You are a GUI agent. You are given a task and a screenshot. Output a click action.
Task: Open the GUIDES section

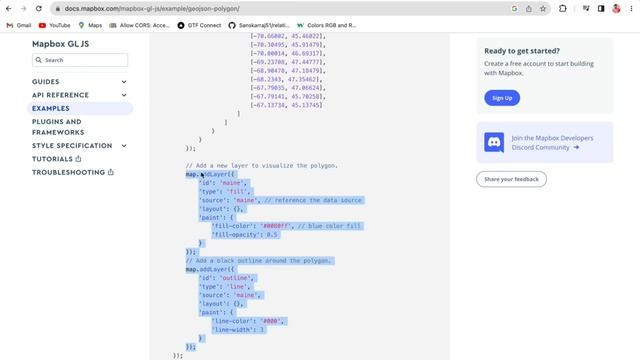point(46,82)
